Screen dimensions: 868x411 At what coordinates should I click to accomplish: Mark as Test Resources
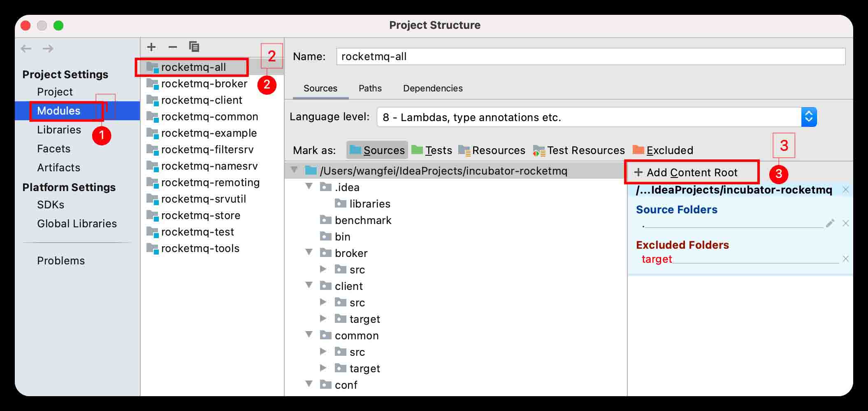click(579, 150)
